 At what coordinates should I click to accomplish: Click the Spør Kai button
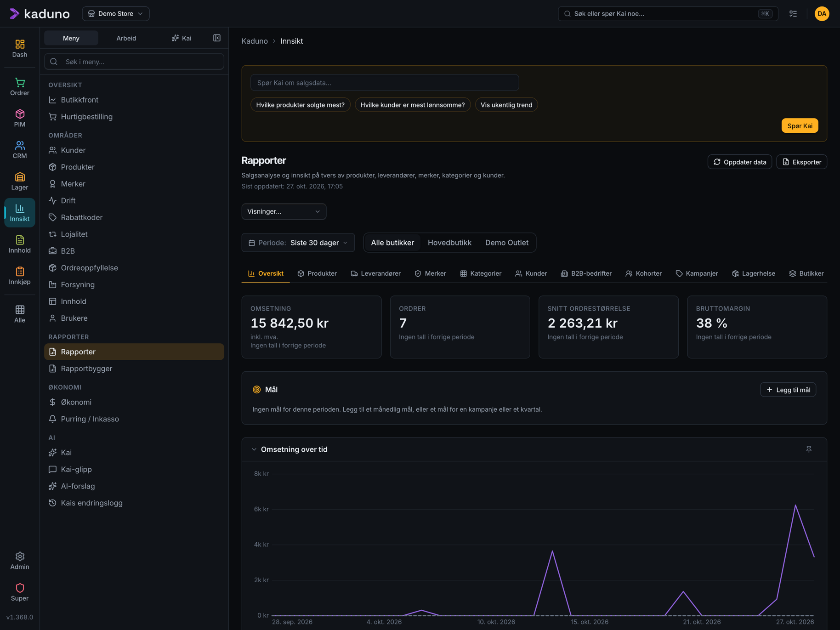tap(800, 125)
